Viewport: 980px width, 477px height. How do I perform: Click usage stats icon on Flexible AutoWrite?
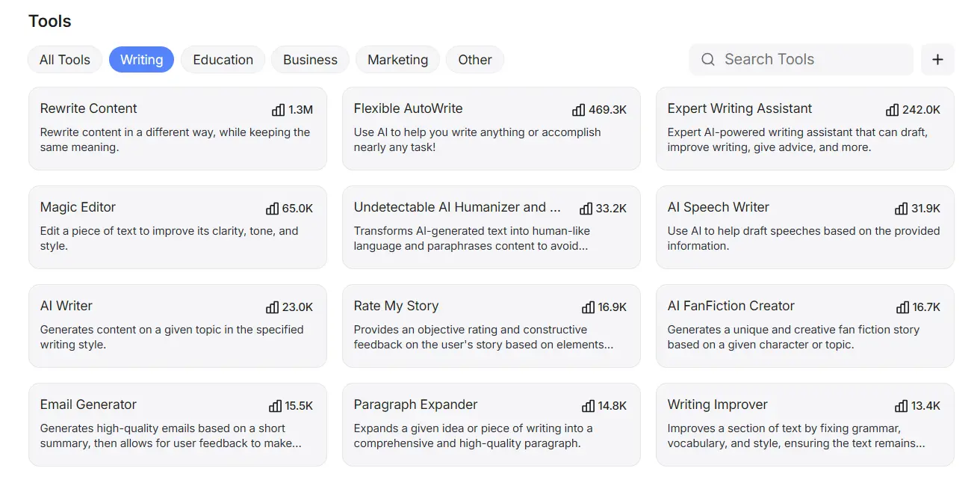[x=579, y=110]
